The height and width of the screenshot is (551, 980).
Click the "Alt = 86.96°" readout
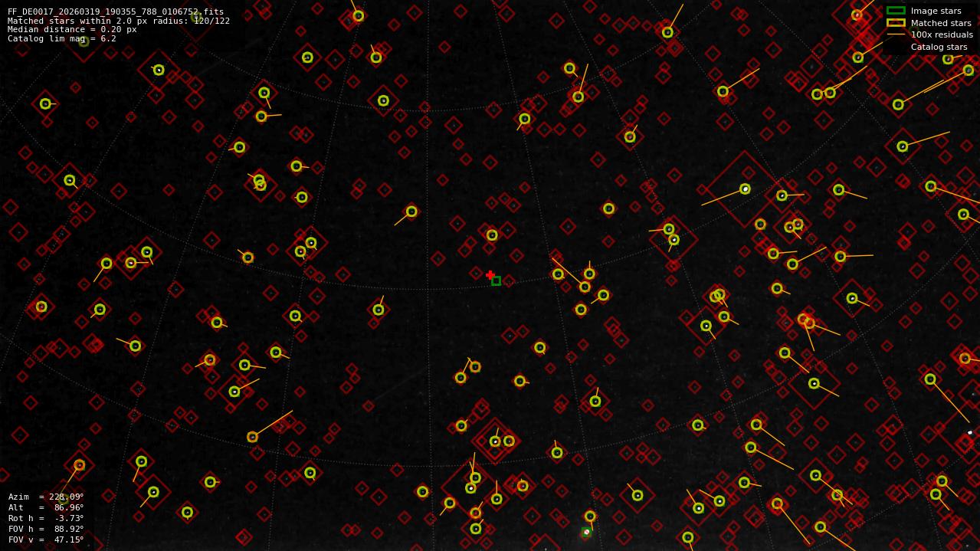pos(46,507)
